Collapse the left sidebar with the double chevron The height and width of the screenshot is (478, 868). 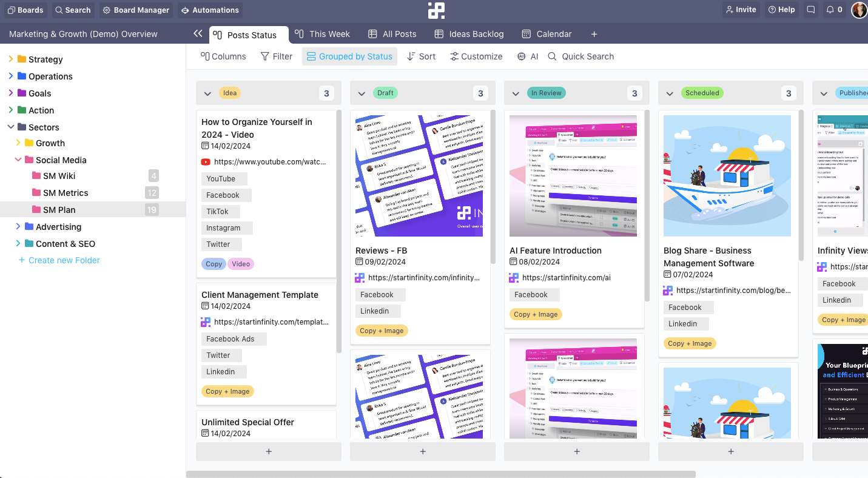click(x=198, y=34)
